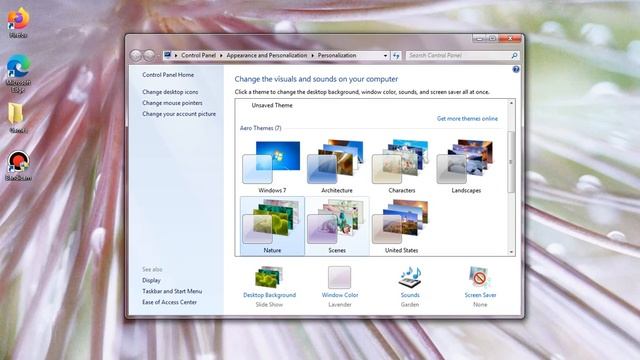
Task: Click the Control Panel icon in address bar
Action: [167, 55]
